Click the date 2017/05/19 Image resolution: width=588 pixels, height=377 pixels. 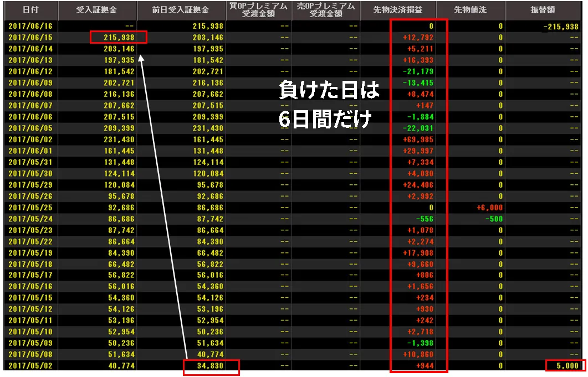(x=30, y=253)
